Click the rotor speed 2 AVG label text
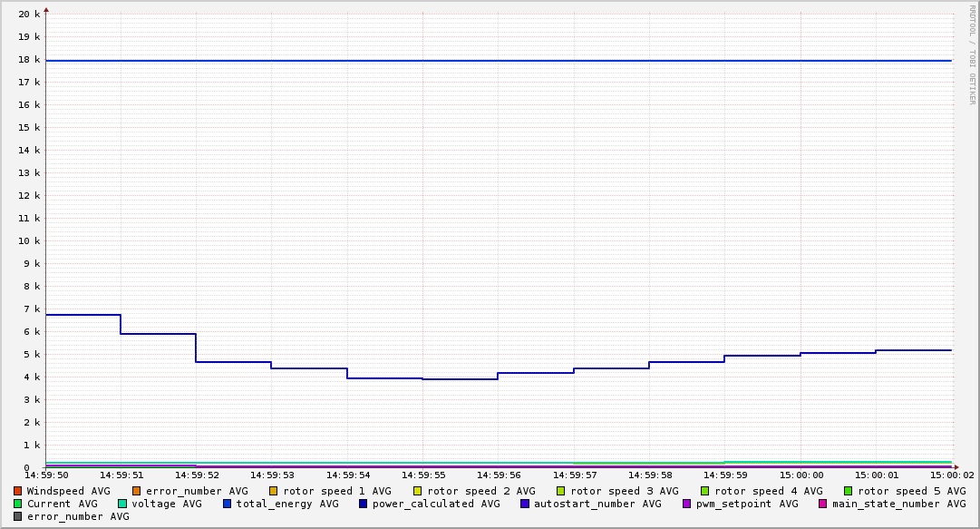The height and width of the screenshot is (529, 980). point(481,491)
